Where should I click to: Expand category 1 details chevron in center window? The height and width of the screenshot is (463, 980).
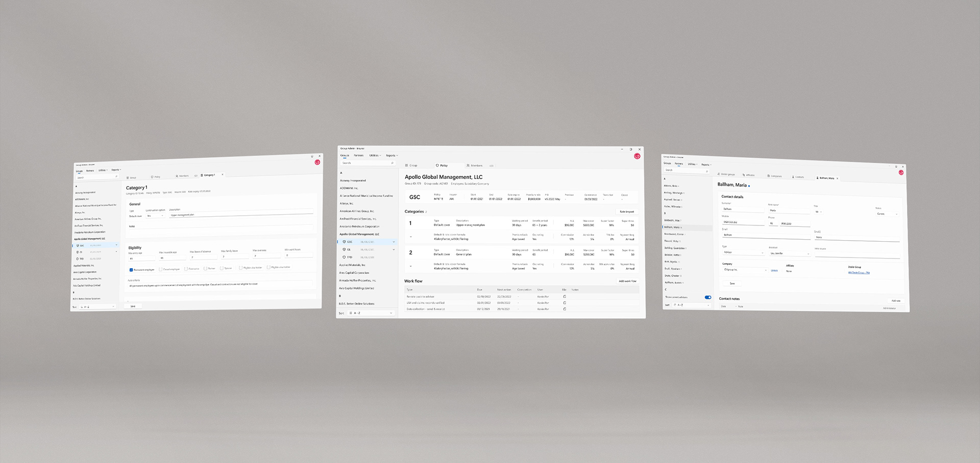411,237
